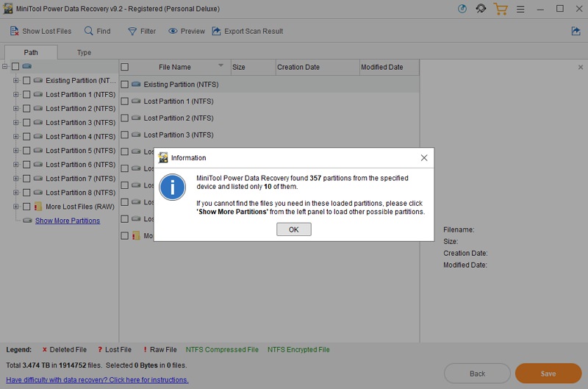
Task: Check the root drive checkbox in tree
Action: tap(15, 66)
